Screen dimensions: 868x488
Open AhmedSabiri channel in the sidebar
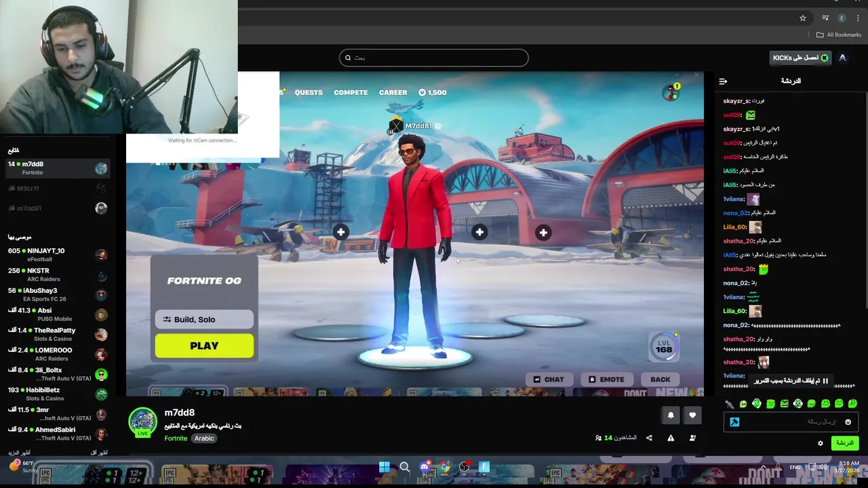(x=58, y=434)
